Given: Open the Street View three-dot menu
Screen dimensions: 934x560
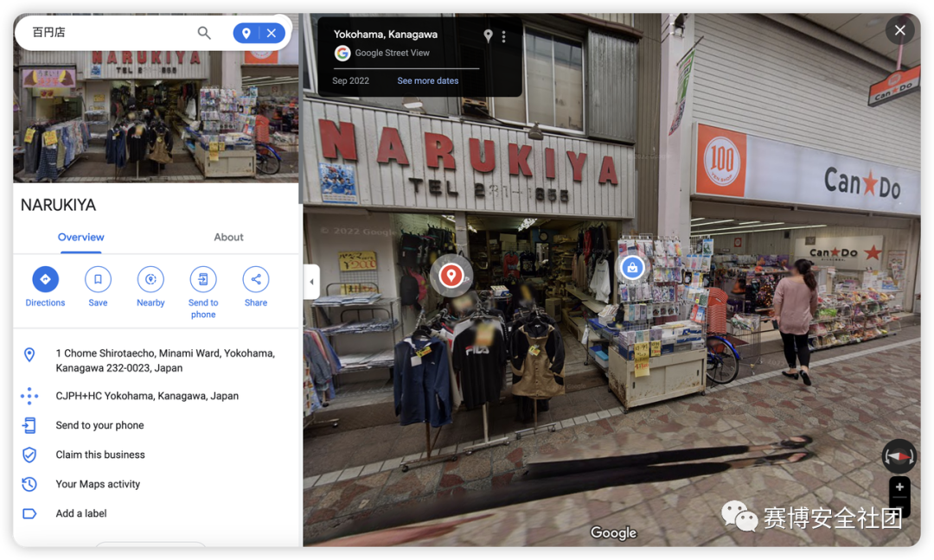Looking at the screenshot, I should coord(504,36).
